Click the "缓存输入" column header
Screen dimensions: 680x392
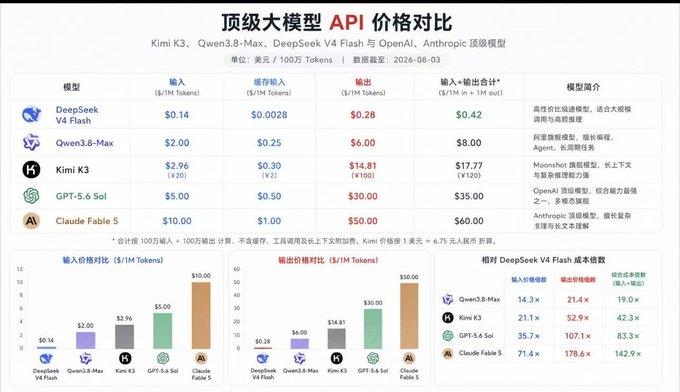pyautogui.click(x=269, y=82)
